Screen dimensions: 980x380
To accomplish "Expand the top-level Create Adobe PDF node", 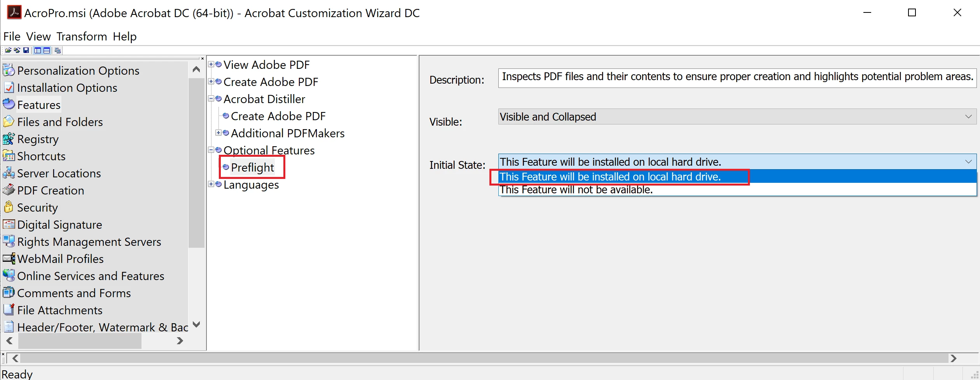I will 211,81.
